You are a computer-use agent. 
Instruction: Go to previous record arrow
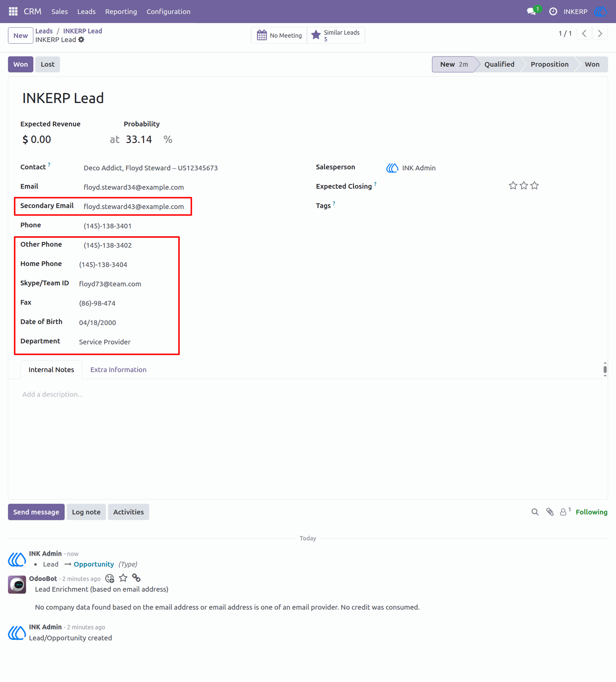[584, 33]
